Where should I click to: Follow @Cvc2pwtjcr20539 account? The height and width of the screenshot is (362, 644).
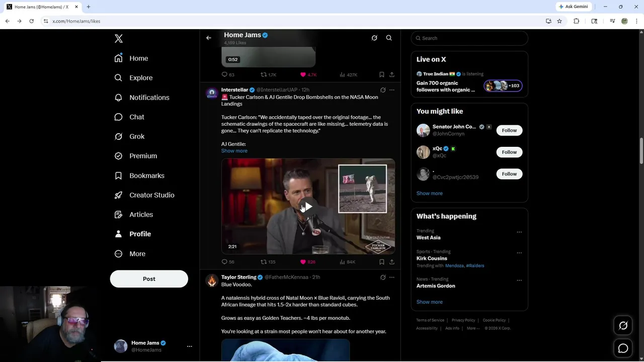pos(509,174)
